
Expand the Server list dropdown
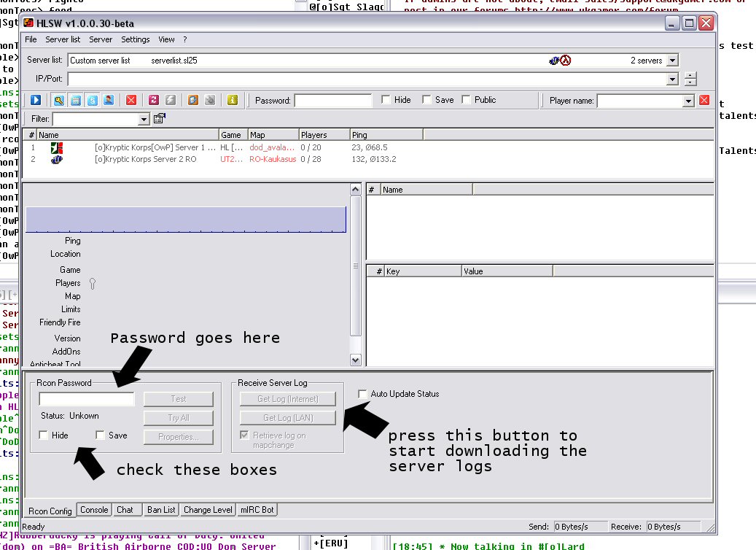pos(672,61)
